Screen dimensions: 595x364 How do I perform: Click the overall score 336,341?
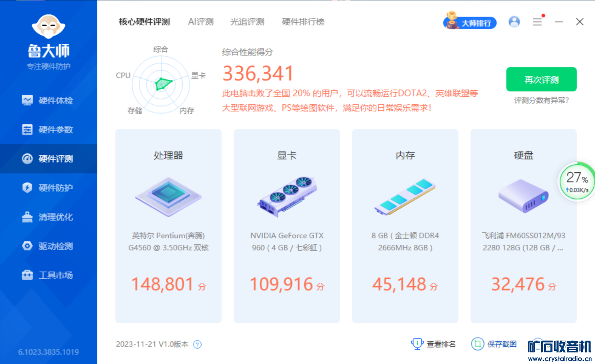[x=258, y=74]
